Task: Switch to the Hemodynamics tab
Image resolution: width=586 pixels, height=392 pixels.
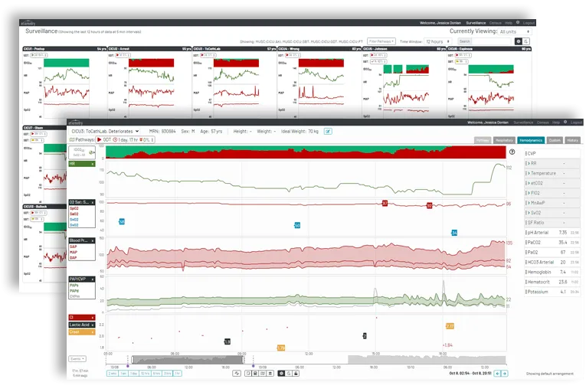Action: click(531, 140)
